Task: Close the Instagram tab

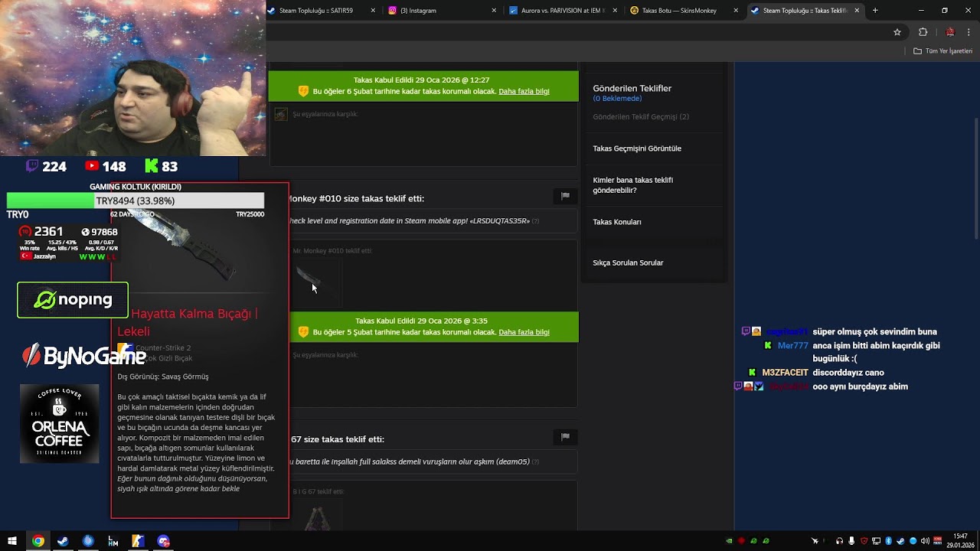Action: click(x=494, y=11)
